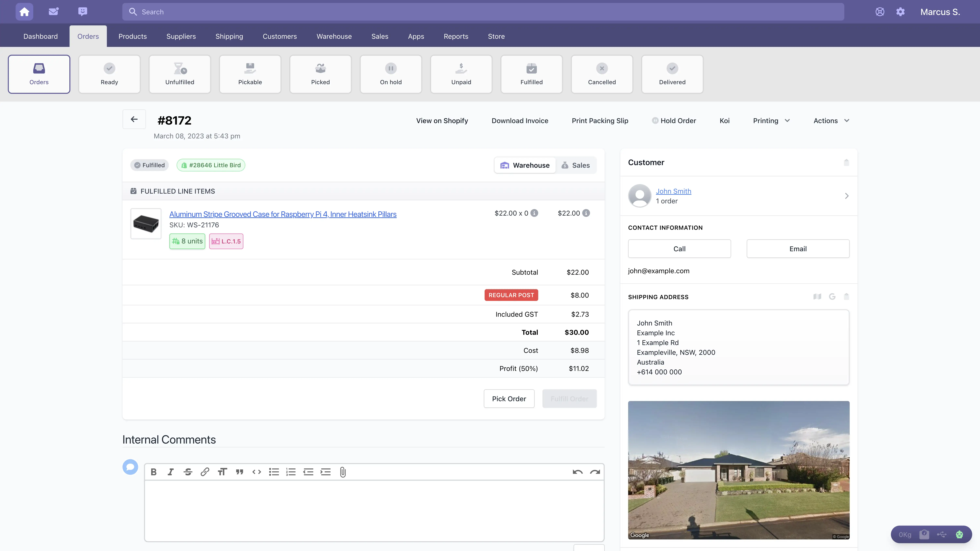
Task: Switch to Warehouse view toggle
Action: click(x=525, y=165)
